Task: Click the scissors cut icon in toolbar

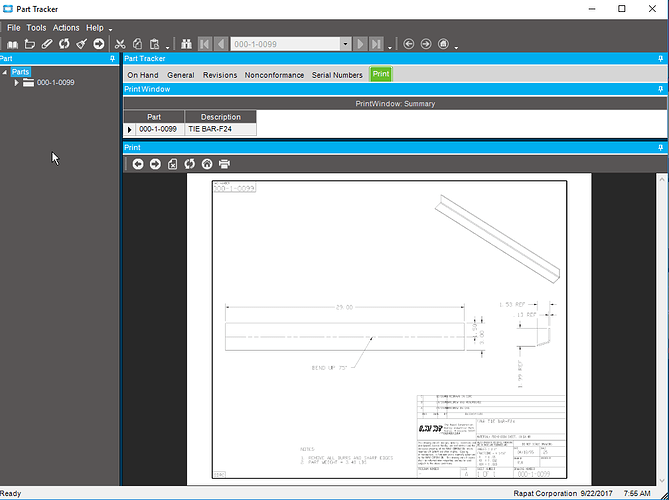Action: coord(120,44)
